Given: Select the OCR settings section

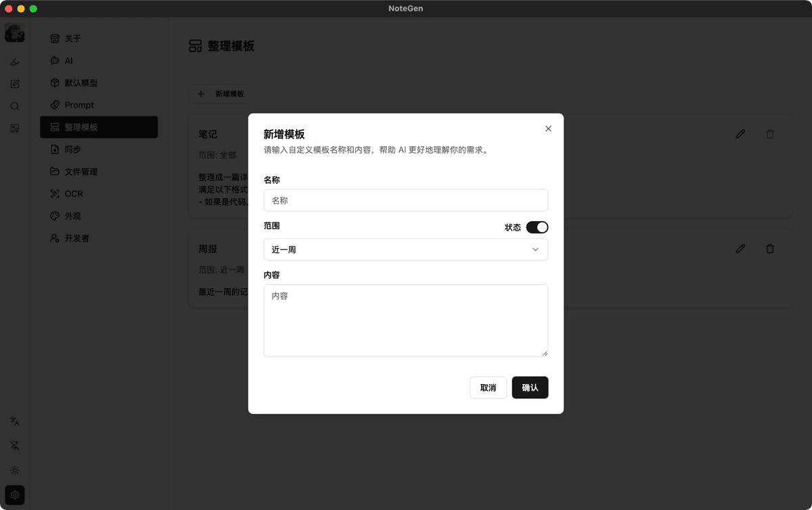Looking at the screenshot, I should coord(99,193).
